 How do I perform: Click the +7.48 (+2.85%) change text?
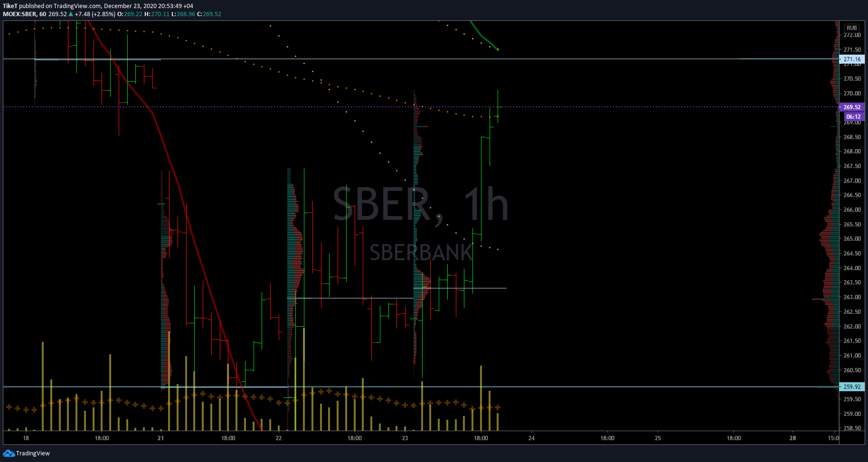point(95,14)
